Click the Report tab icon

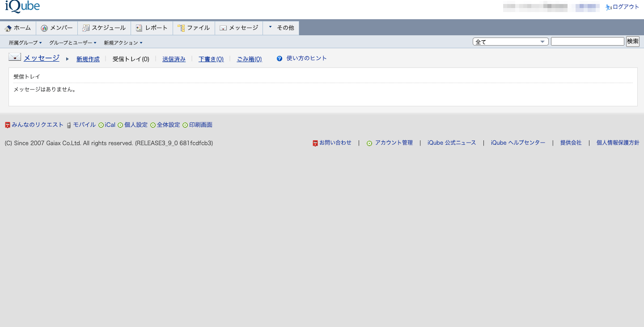point(139,28)
